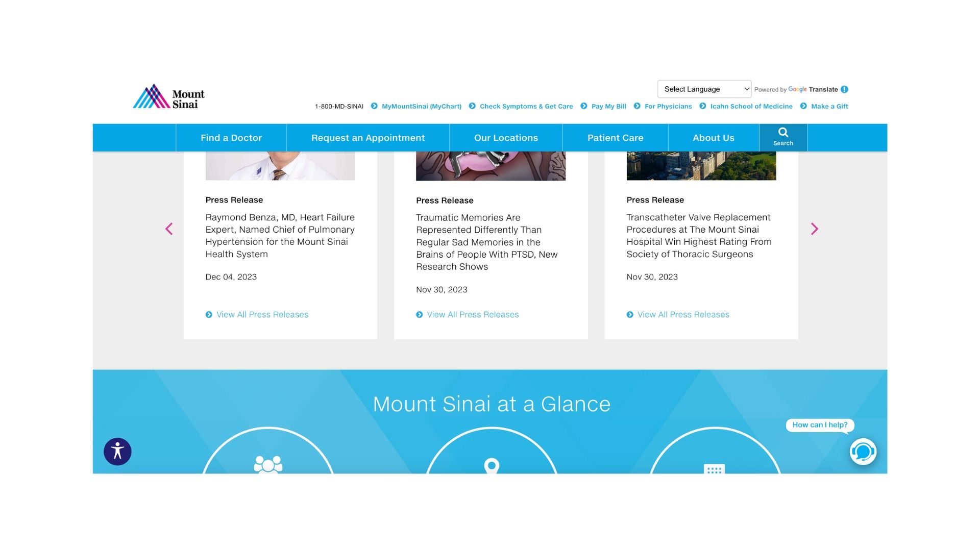Image resolution: width=980 pixels, height=551 pixels.
Task: Click Nov 30, 2023 under Traumatic Memories card
Action: point(442,290)
